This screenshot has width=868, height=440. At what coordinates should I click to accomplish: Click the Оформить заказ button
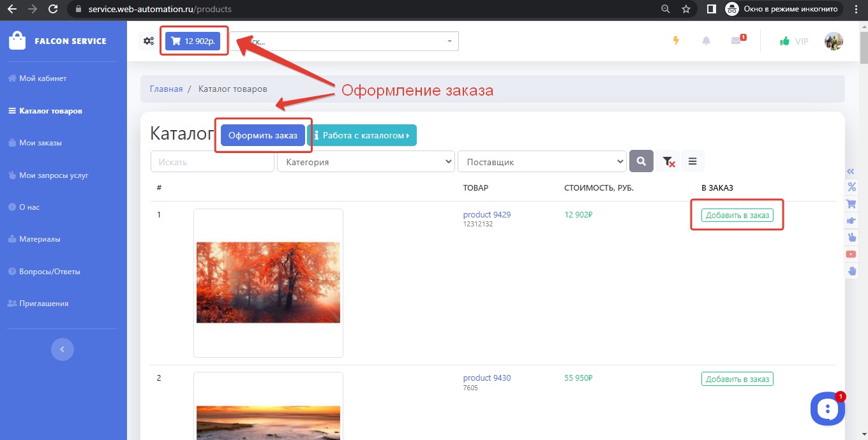[x=263, y=135]
